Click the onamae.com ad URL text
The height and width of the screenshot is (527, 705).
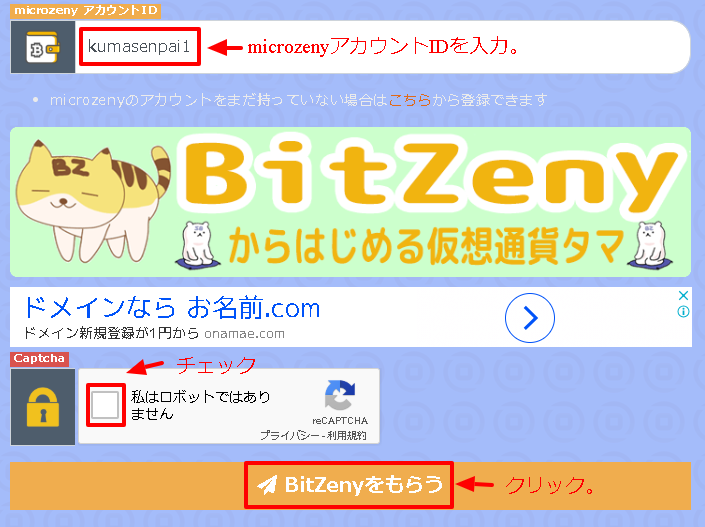(x=244, y=334)
